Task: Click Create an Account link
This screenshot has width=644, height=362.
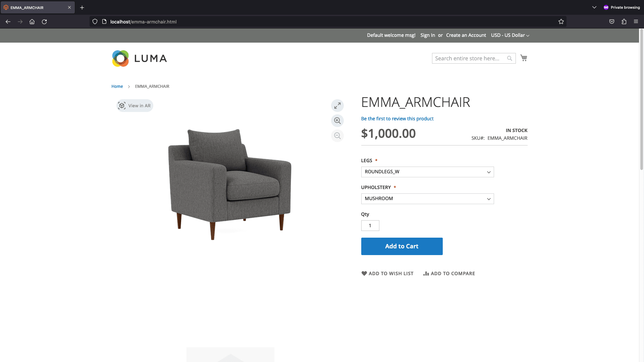Action: 466,35
